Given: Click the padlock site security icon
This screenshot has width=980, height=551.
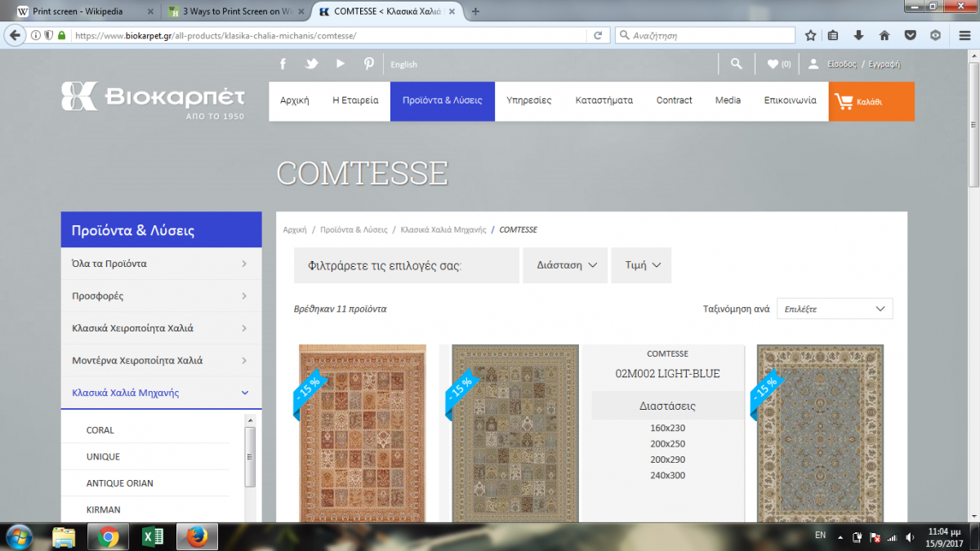Looking at the screenshot, I should pyautogui.click(x=62, y=36).
